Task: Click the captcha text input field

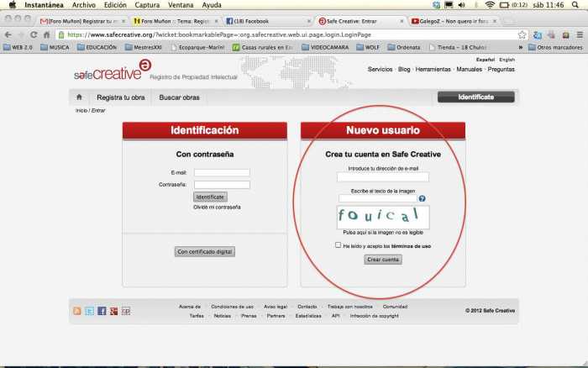Action: pyautogui.click(x=378, y=198)
